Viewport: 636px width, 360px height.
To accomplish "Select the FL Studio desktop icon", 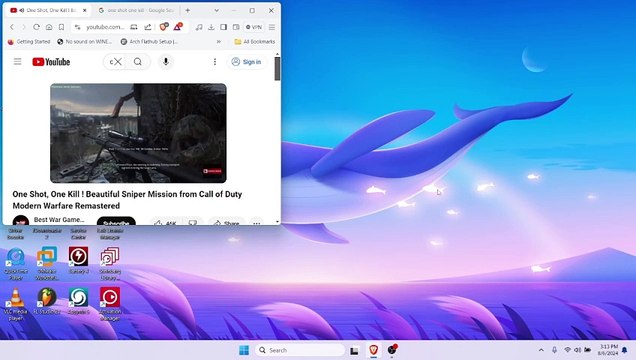I will click(x=47, y=301).
